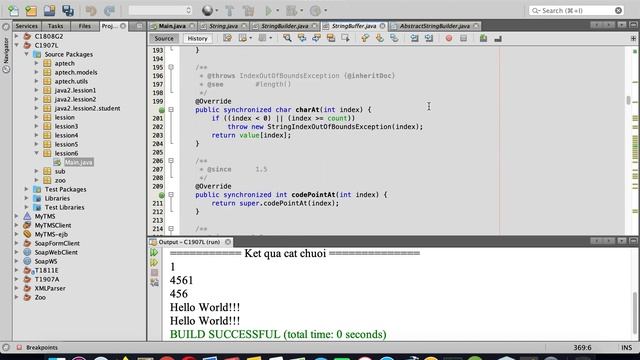The width and height of the screenshot is (640, 360).
Task: Click the Breakpoints item in the status bar
Action: (38, 348)
